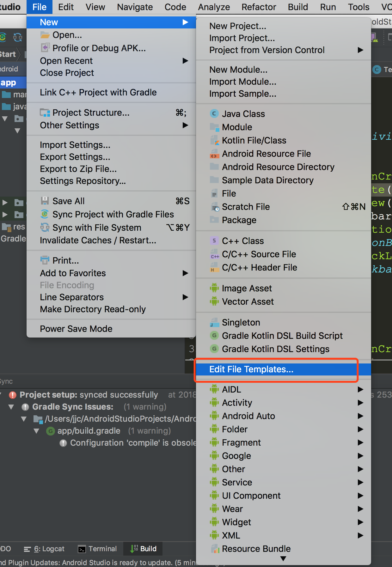Click the Project Structure icon

click(45, 113)
